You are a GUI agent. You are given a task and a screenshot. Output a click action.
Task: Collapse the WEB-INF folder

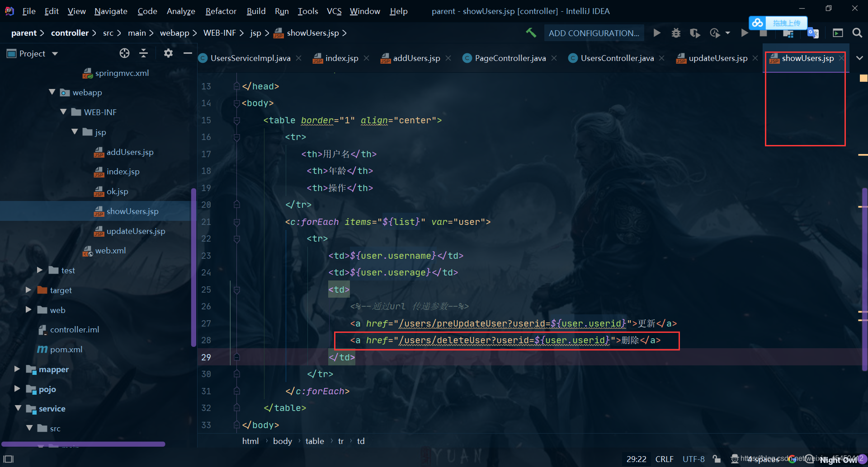pos(63,112)
